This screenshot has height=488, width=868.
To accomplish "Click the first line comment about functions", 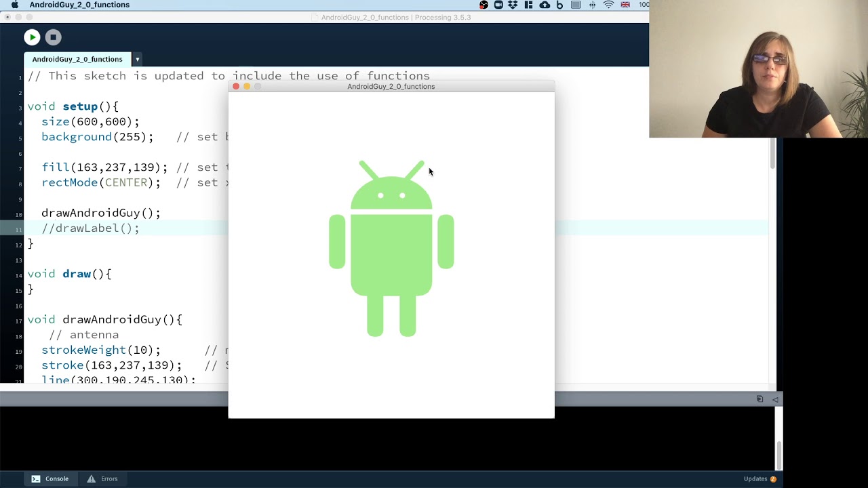I will [x=229, y=76].
